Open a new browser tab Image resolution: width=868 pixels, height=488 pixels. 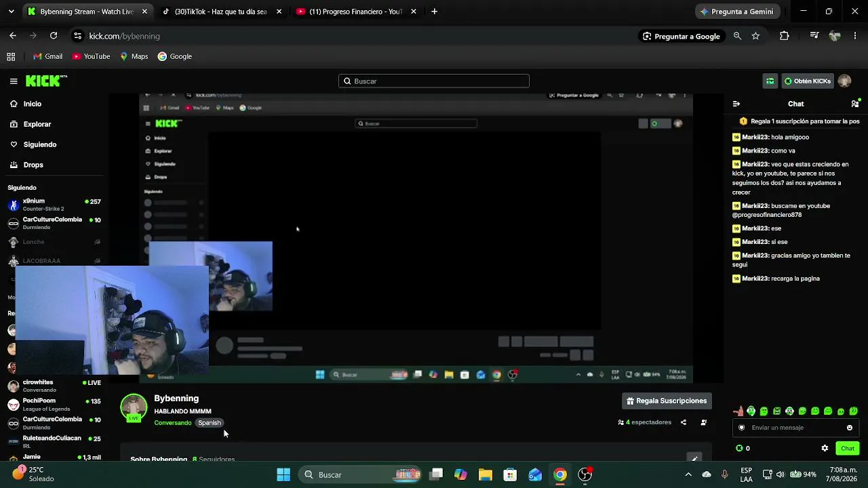point(434,12)
